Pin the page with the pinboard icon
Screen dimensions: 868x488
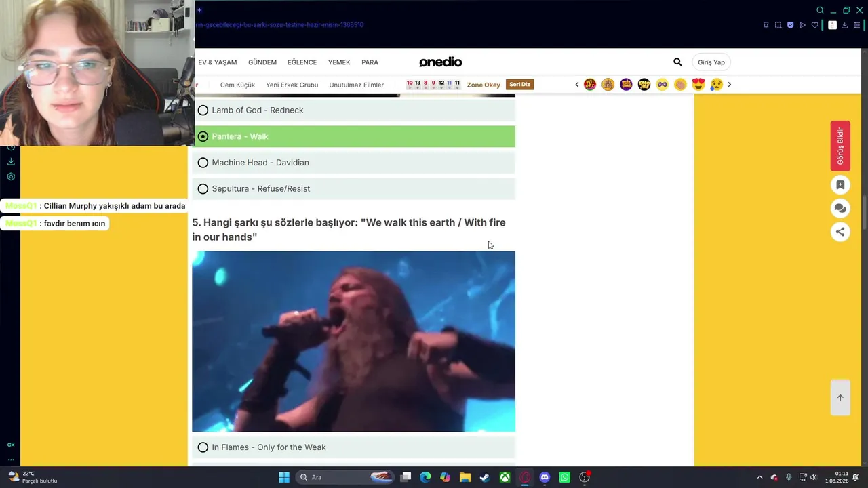click(766, 25)
